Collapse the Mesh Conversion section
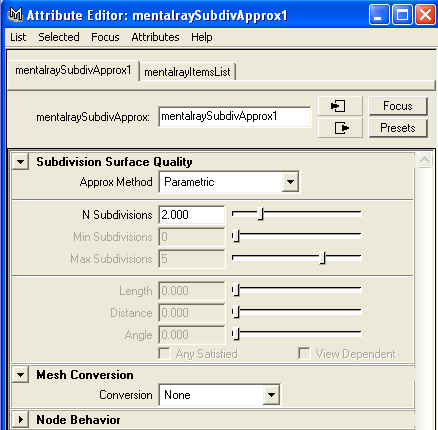The width and height of the screenshot is (438, 430). click(21, 375)
